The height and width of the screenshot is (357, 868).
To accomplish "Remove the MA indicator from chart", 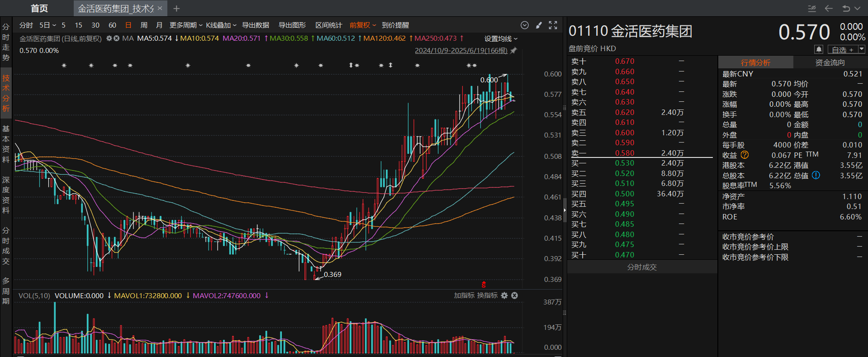I will 116,38.
